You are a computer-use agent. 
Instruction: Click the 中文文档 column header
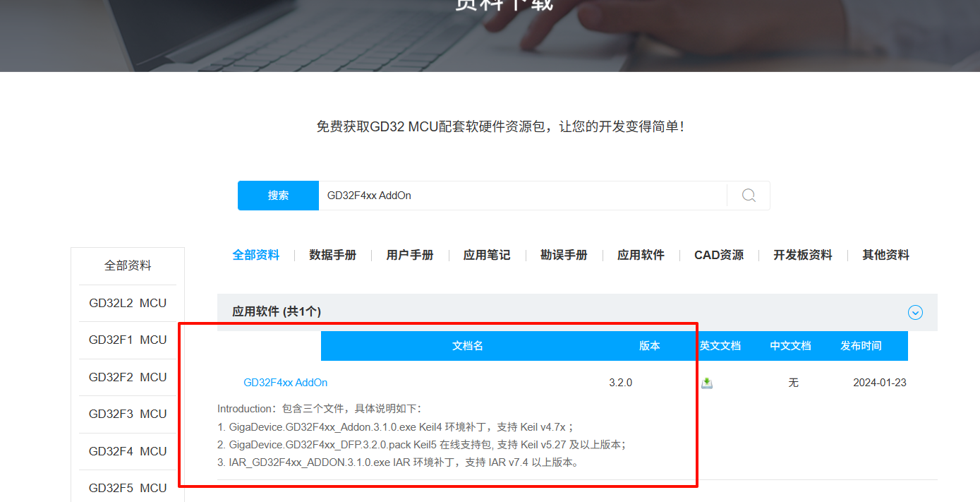coord(791,346)
